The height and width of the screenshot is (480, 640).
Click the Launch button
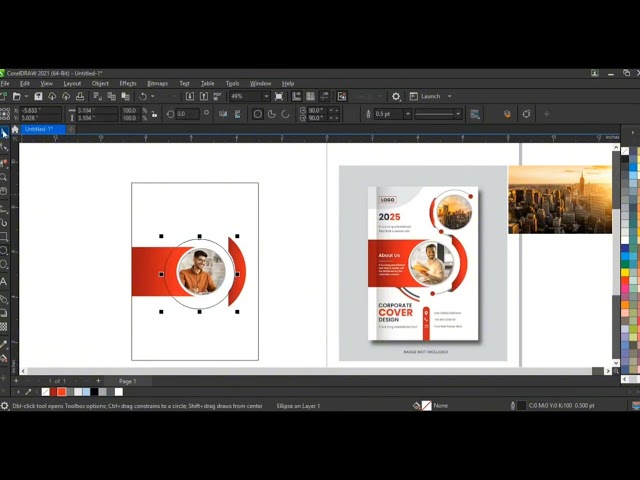pos(426,96)
